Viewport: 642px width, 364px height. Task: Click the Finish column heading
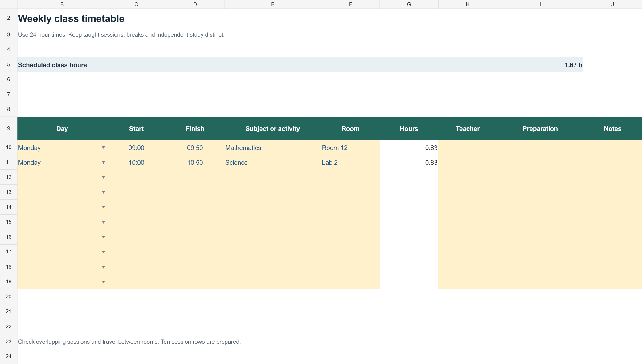(195, 129)
